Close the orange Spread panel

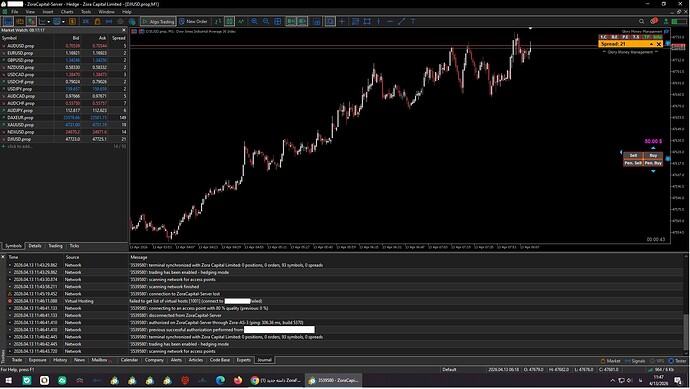pyautogui.click(x=659, y=44)
